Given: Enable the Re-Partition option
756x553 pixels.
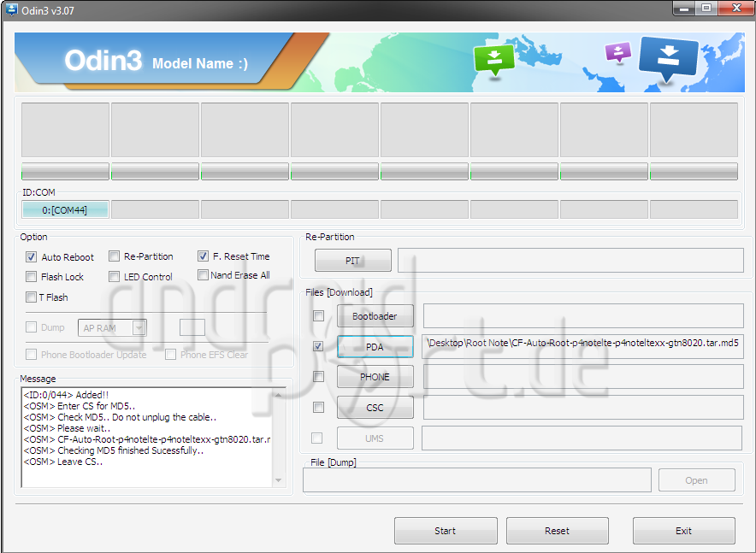Looking at the screenshot, I should click(x=114, y=256).
